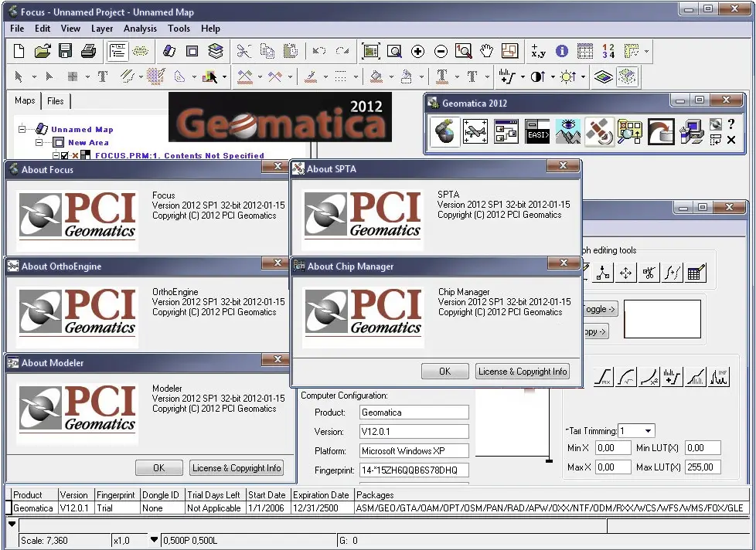Viewport: 756px width, 550px height.
Task: Select the Unnamed Map tree item
Action: 82,129
